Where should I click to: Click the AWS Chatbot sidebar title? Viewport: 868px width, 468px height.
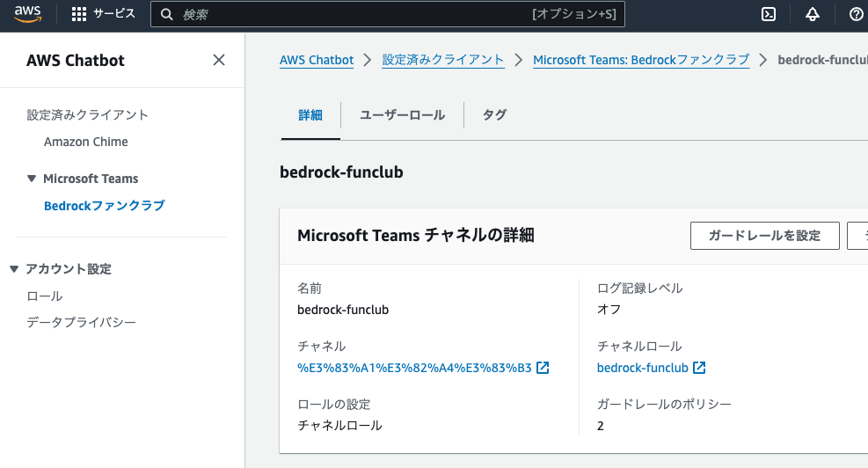[76, 60]
